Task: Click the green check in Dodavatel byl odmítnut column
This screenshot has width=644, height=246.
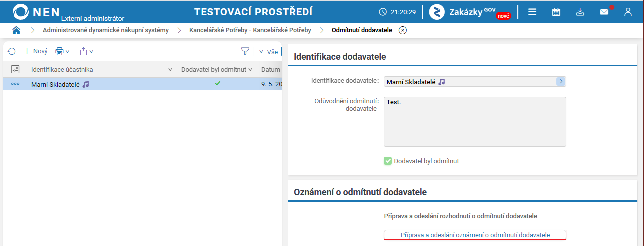Action: coord(217,84)
